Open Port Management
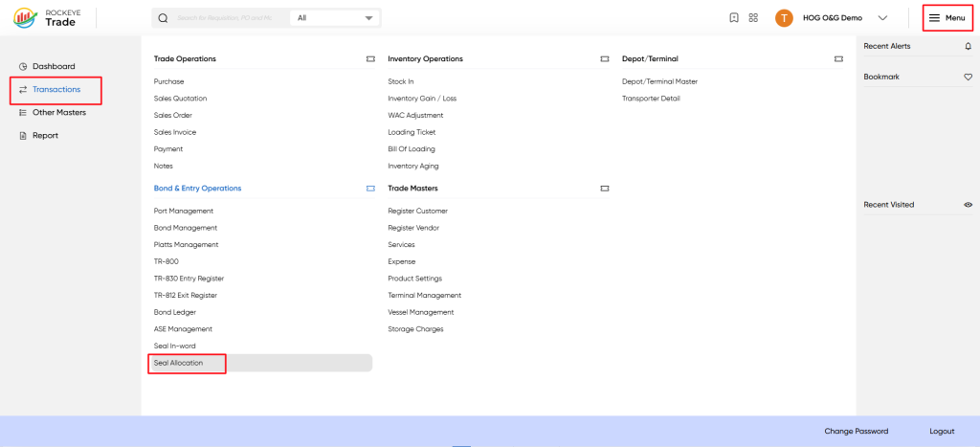 (184, 212)
